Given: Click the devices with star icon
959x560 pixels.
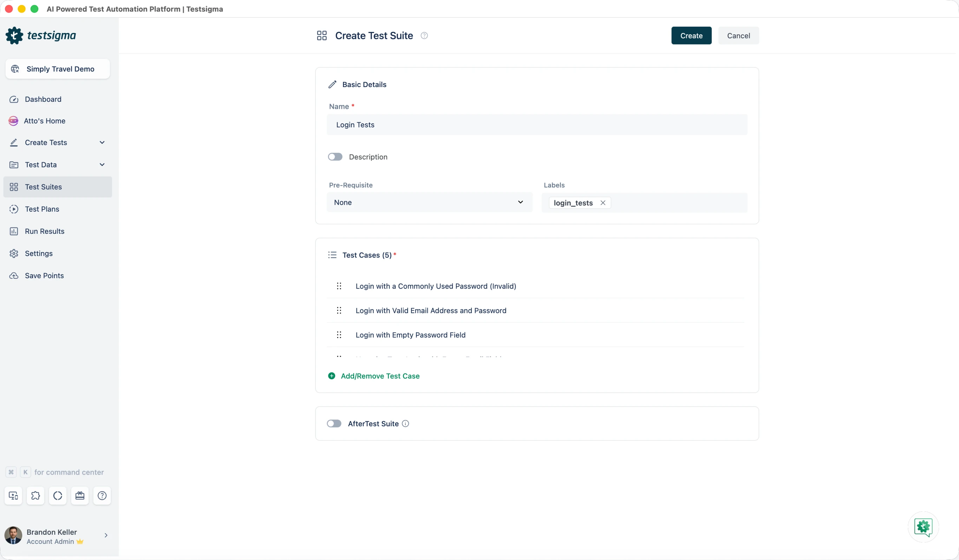Looking at the screenshot, I should [x=13, y=496].
